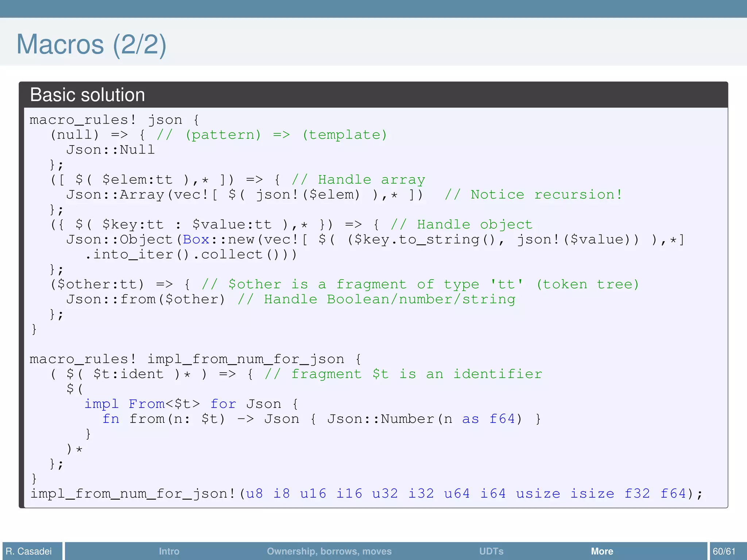Click the Json::Null code line

(x=111, y=149)
